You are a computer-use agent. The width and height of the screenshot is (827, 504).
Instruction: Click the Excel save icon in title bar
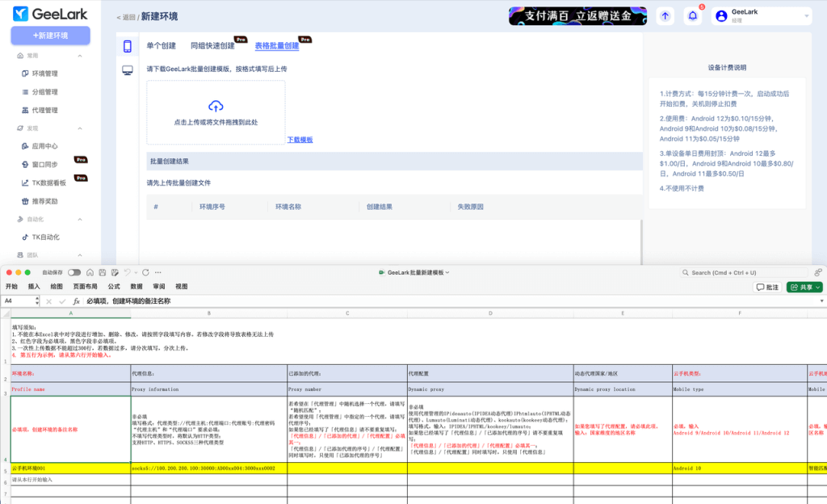(102, 273)
